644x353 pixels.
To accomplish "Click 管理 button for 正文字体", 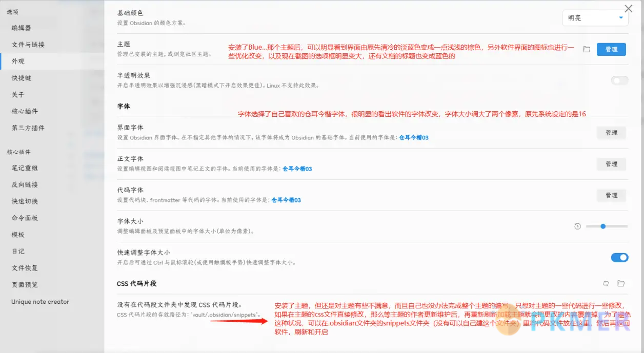I will [x=611, y=164].
